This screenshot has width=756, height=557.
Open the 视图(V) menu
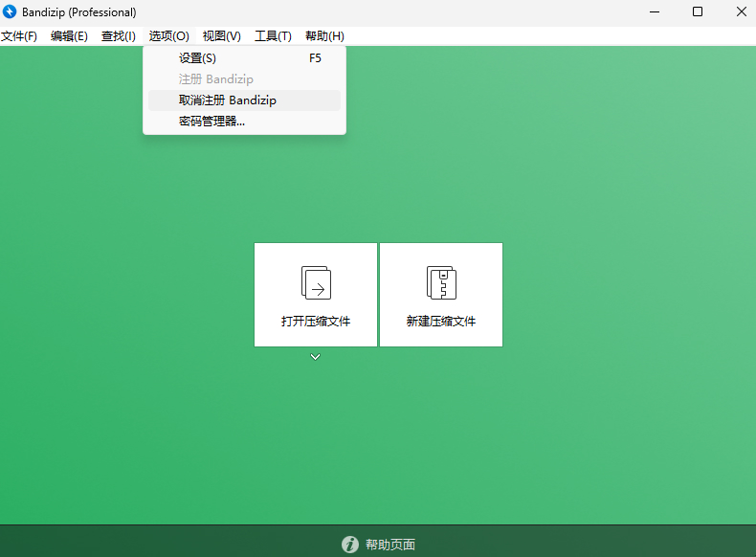click(221, 36)
